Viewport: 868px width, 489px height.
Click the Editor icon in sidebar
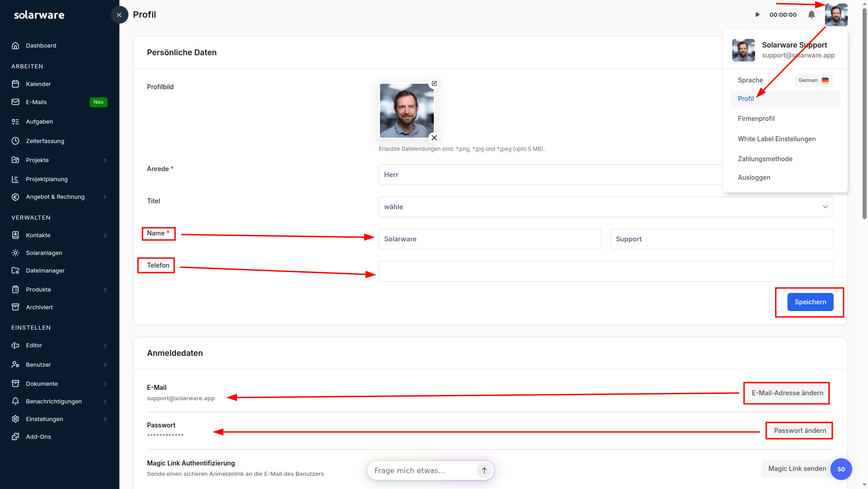click(x=15, y=345)
